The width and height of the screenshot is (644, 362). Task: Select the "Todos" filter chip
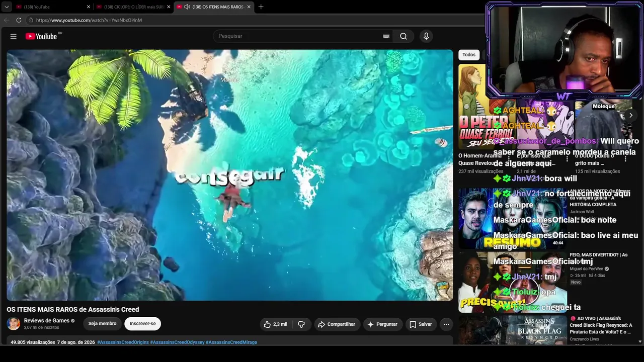(x=469, y=55)
